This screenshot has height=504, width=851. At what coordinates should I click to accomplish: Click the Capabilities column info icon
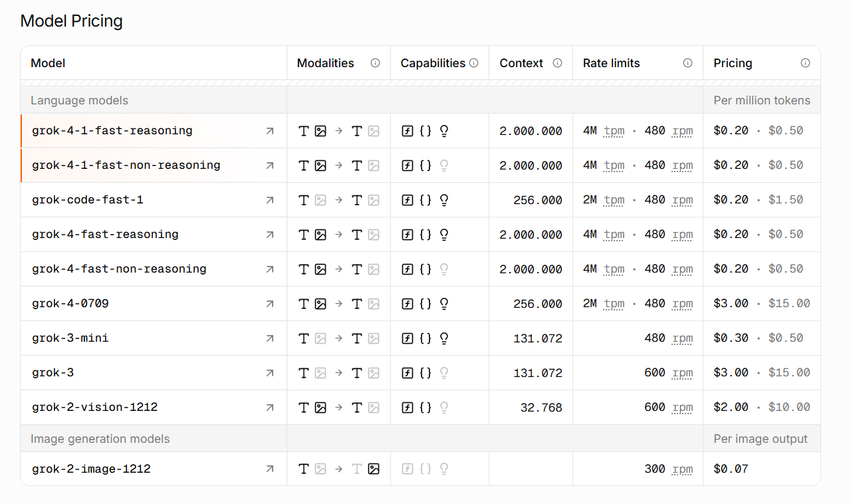point(474,63)
